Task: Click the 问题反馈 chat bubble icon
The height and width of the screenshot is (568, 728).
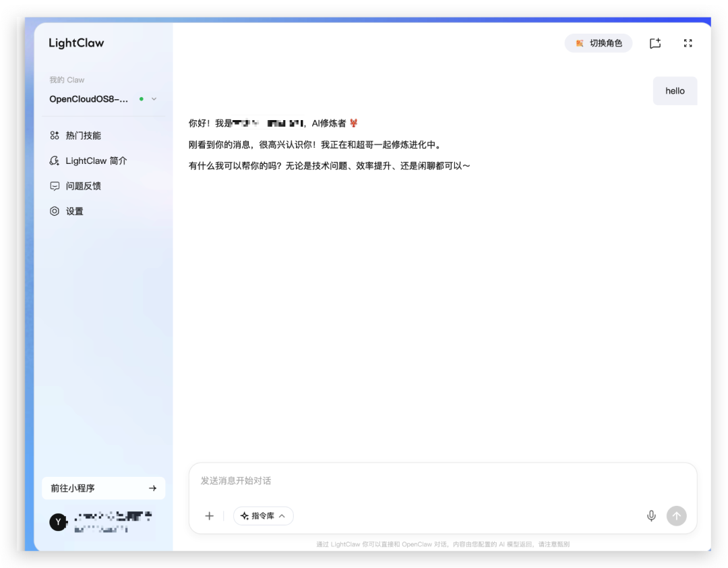Action: coord(55,186)
